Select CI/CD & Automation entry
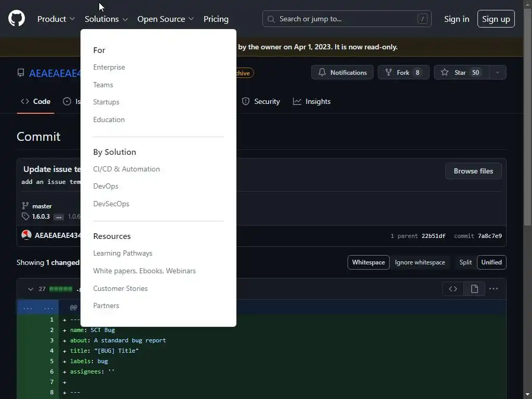 point(127,169)
